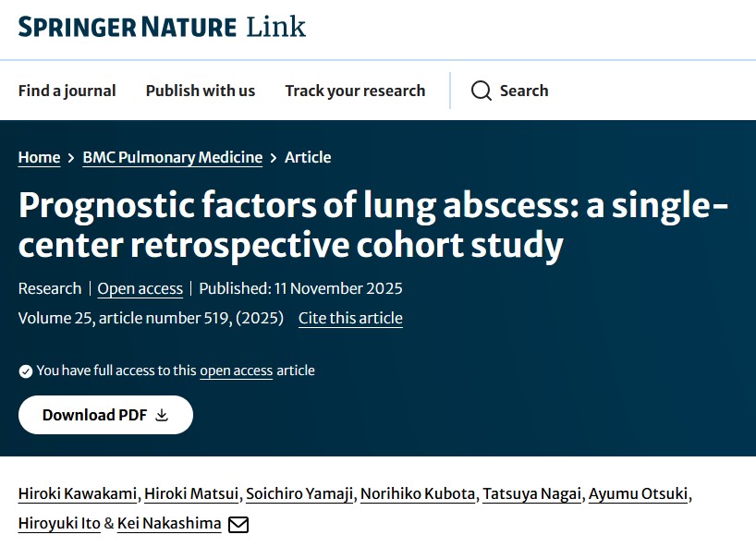Open author Ayumu Otsuki
Image resolution: width=756 pixels, height=547 pixels.
(x=639, y=493)
